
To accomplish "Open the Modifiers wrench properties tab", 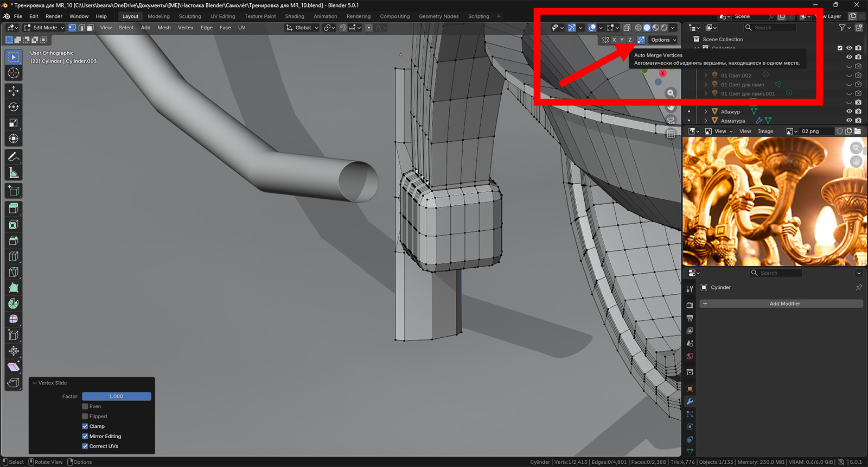I will tap(690, 402).
